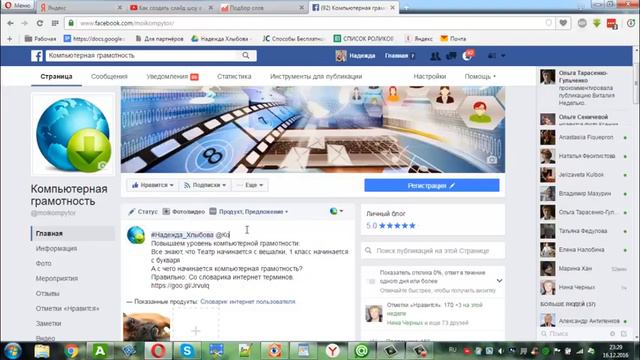Click the browser address bar

click(306, 23)
